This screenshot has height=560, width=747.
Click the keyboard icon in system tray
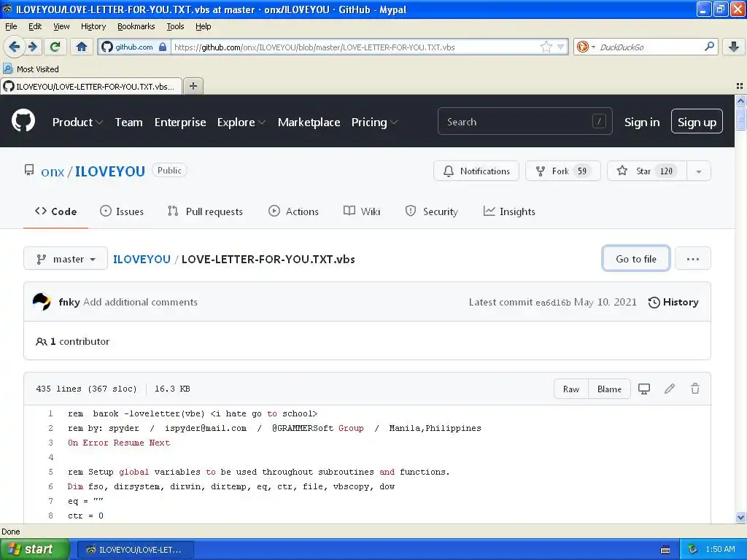click(665, 550)
